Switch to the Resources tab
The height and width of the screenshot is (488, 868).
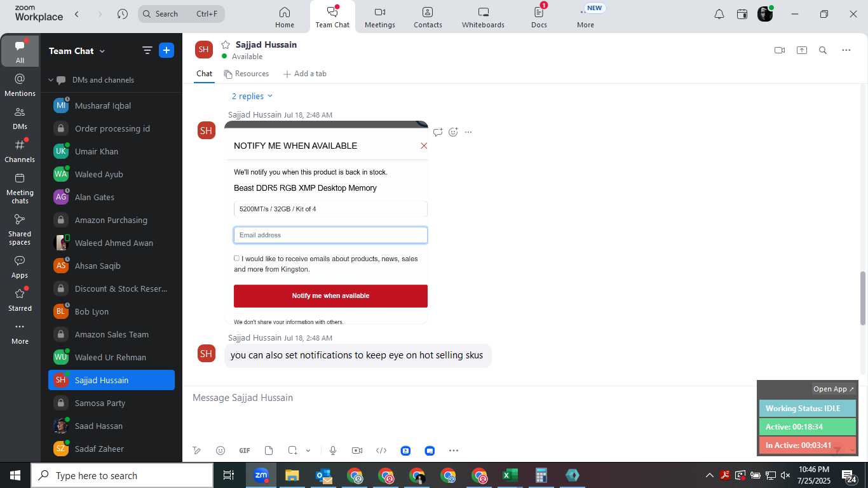[x=247, y=74]
